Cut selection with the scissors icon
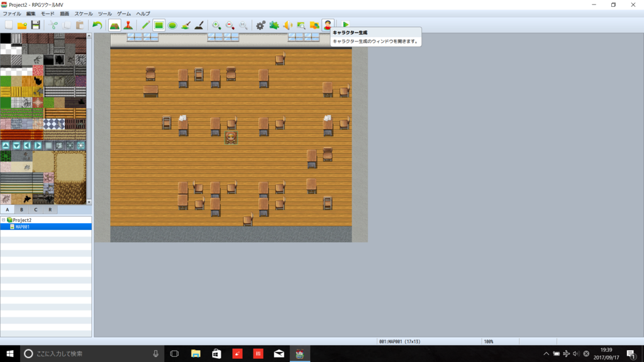 click(x=53, y=25)
